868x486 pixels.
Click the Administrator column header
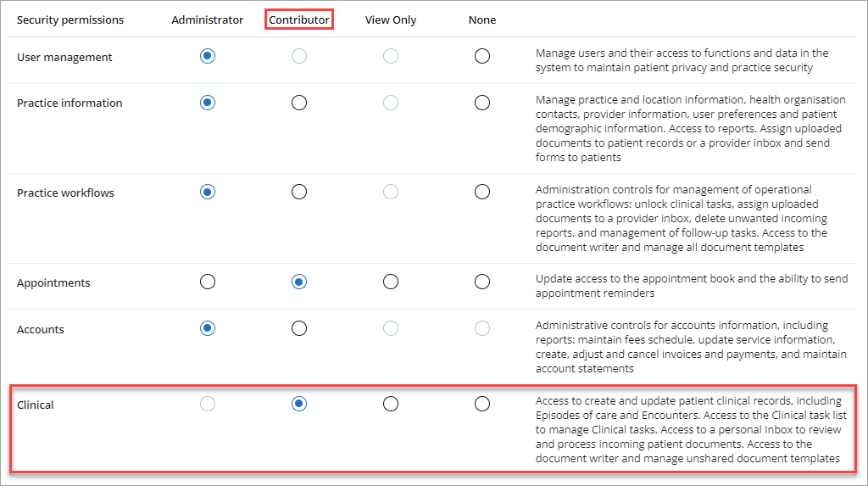click(x=208, y=20)
